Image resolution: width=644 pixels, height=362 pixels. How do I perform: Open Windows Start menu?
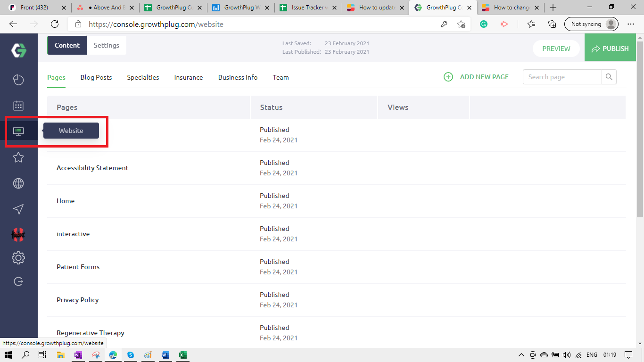pyautogui.click(x=8, y=355)
